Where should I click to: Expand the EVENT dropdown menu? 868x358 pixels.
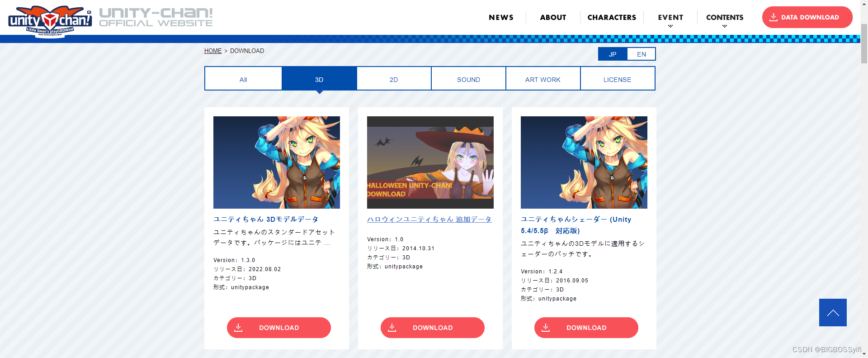click(670, 18)
